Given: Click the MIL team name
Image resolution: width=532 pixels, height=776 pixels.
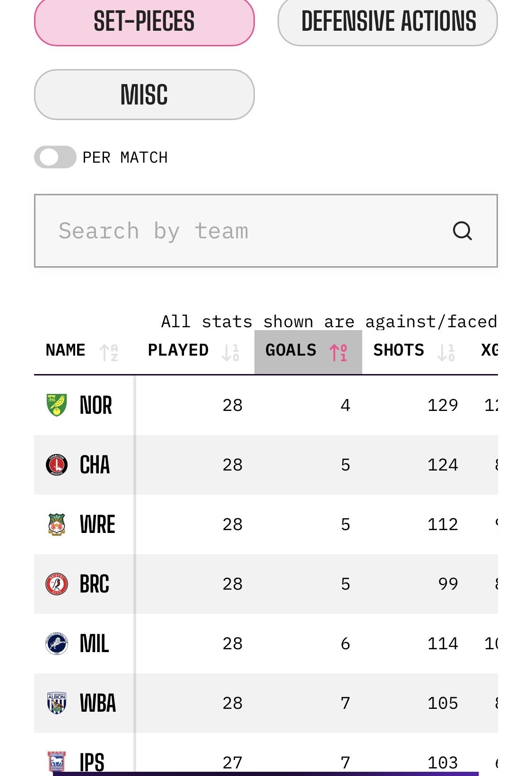Looking at the screenshot, I should tap(95, 644).
